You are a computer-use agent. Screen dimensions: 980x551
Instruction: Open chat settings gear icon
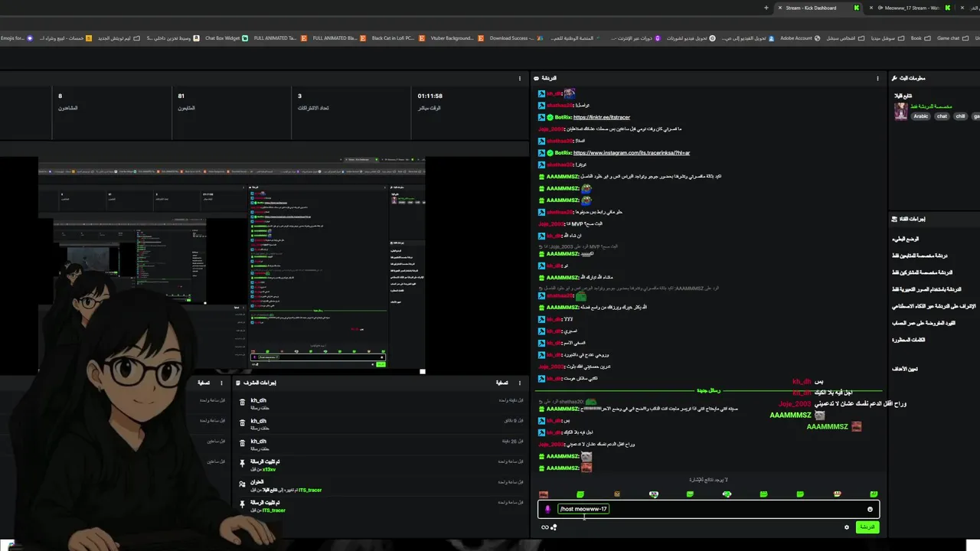click(x=847, y=527)
